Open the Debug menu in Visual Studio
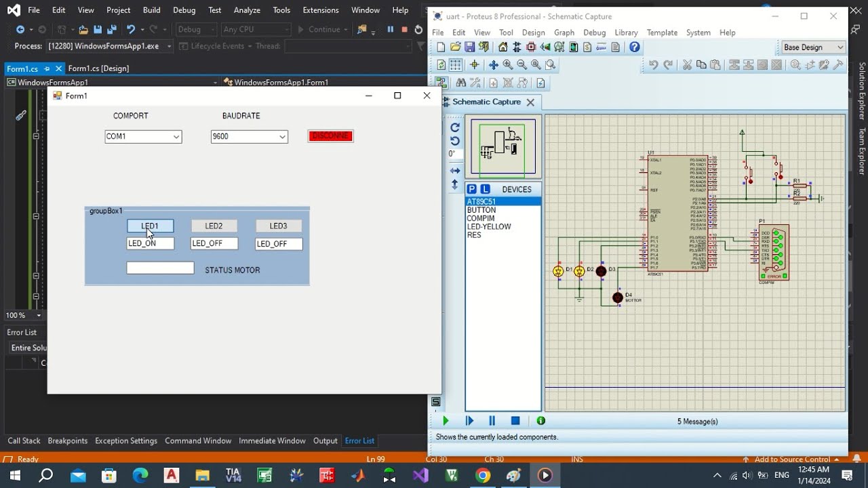The height and width of the screenshot is (488, 868). [184, 10]
